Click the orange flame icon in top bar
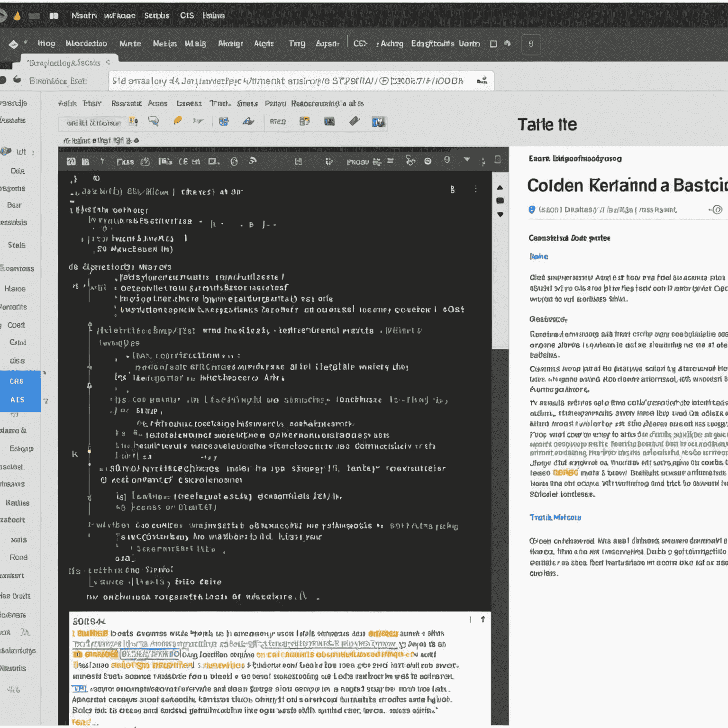Screen dimensions: 728x728 click(x=17, y=16)
